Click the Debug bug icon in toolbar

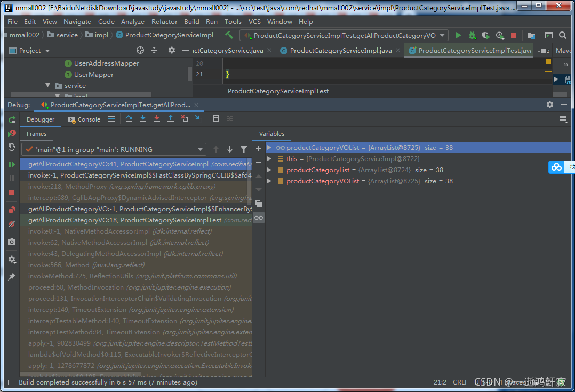472,35
